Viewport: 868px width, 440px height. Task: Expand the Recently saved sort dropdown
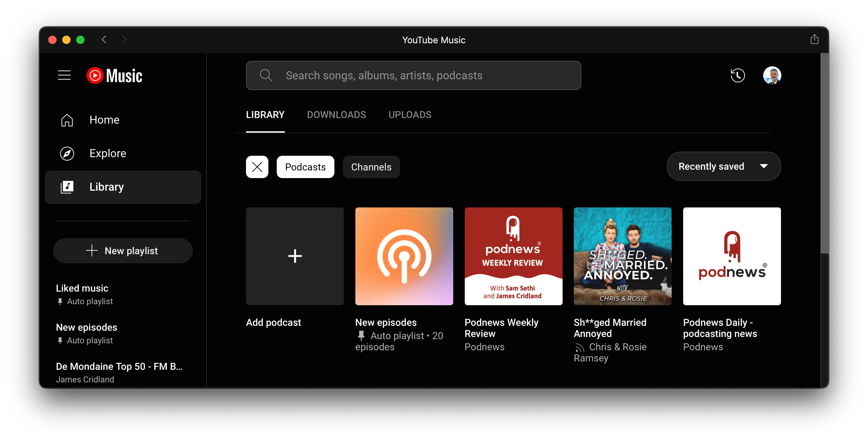pyautogui.click(x=723, y=166)
